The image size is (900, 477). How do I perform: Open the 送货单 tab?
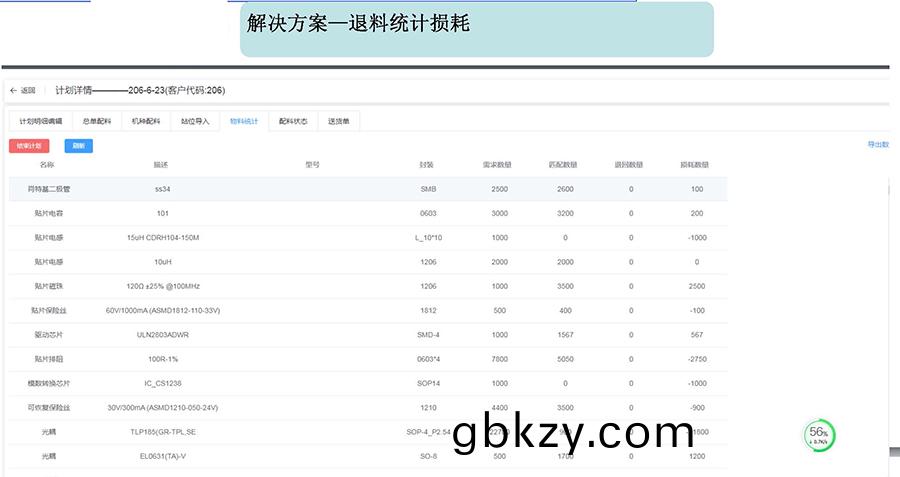[x=338, y=121]
